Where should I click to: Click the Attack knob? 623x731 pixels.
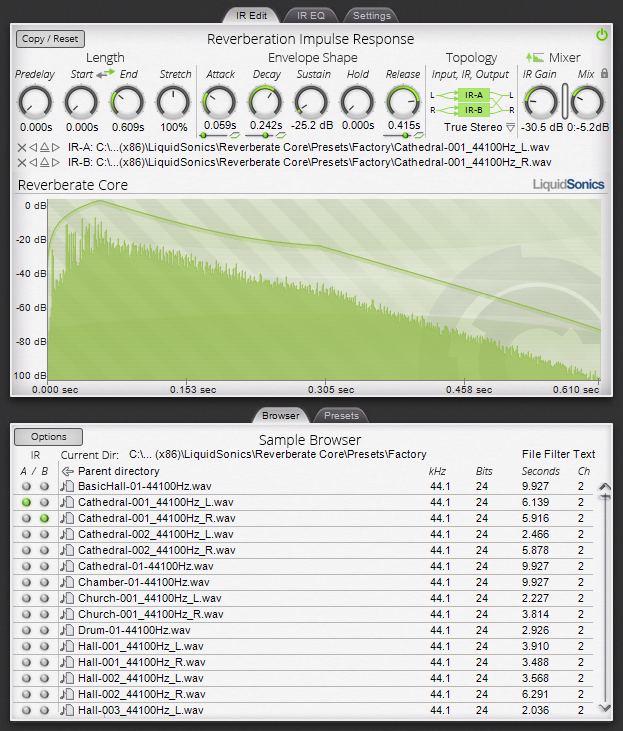click(x=219, y=102)
